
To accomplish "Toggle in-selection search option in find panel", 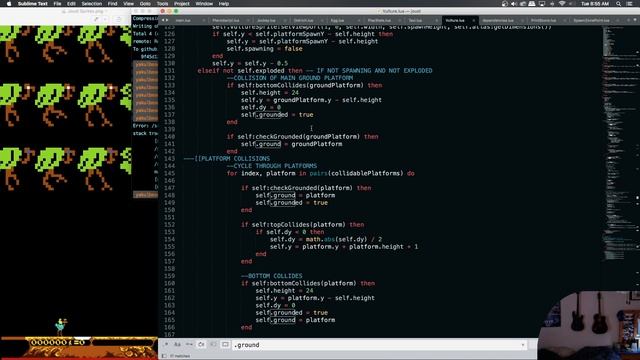I will tap(213, 344).
